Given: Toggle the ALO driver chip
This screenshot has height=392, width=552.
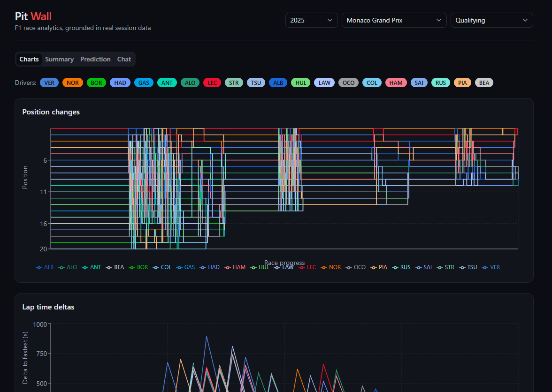Looking at the screenshot, I should [x=190, y=83].
